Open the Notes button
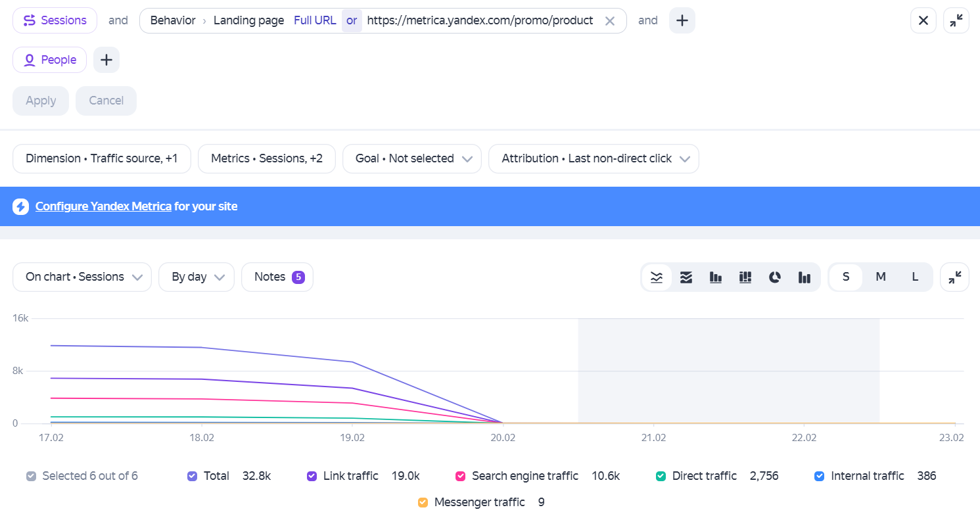The height and width of the screenshot is (518, 980). [x=277, y=277]
